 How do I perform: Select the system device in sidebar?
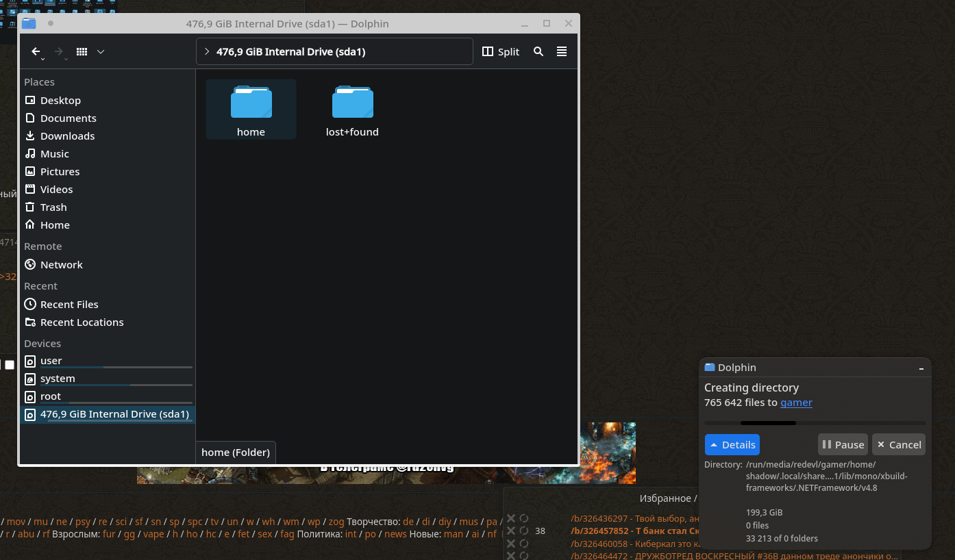click(58, 379)
